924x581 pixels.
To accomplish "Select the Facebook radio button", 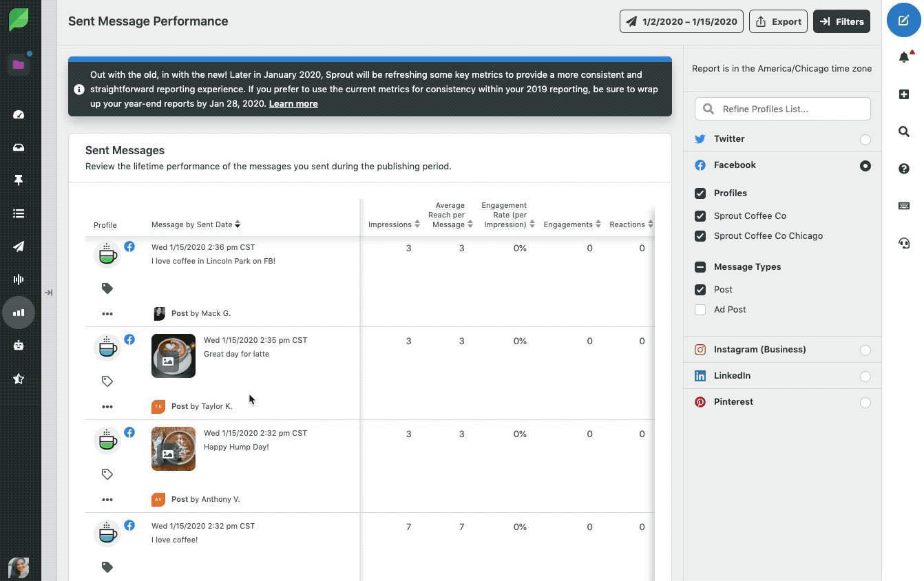I will tap(865, 166).
